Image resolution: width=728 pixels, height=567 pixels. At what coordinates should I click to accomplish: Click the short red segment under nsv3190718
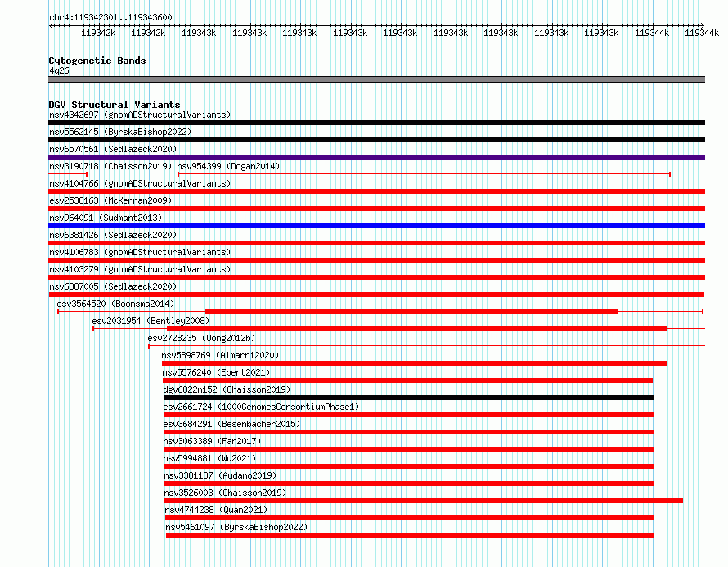[x=68, y=174]
